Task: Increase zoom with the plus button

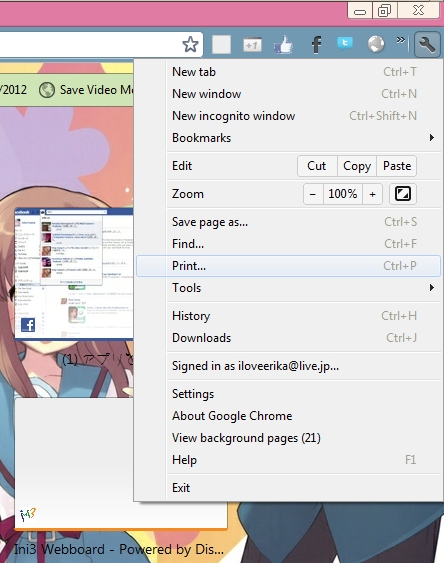Action: [x=372, y=194]
